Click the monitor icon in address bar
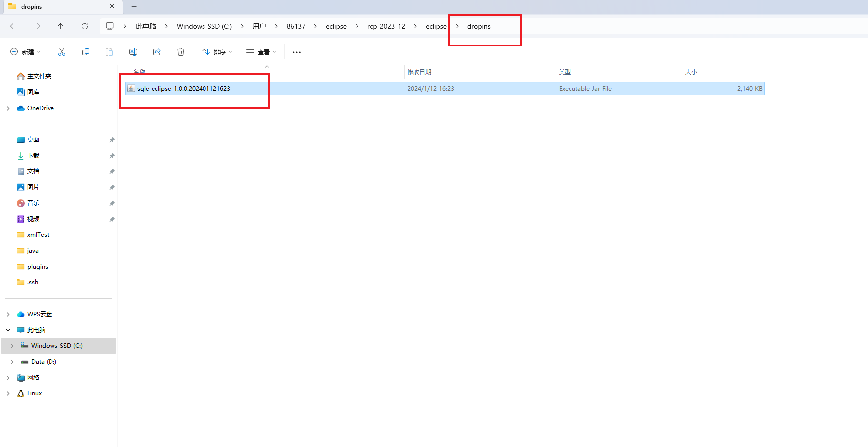Image resolution: width=868 pixels, height=447 pixels. click(x=110, y=26)
